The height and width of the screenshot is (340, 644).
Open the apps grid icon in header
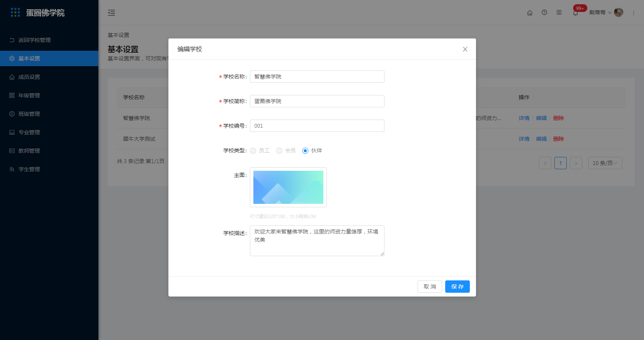559,12
